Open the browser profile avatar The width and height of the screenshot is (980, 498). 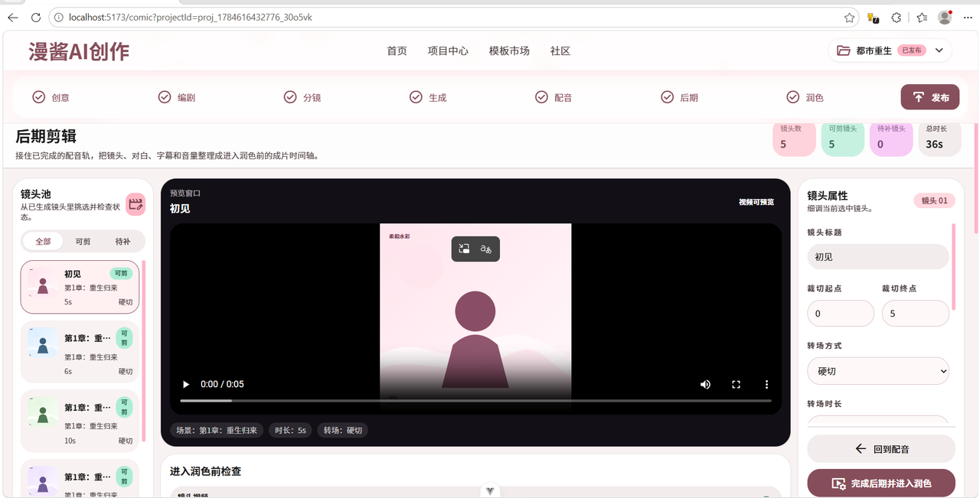(x=945, y=17)
